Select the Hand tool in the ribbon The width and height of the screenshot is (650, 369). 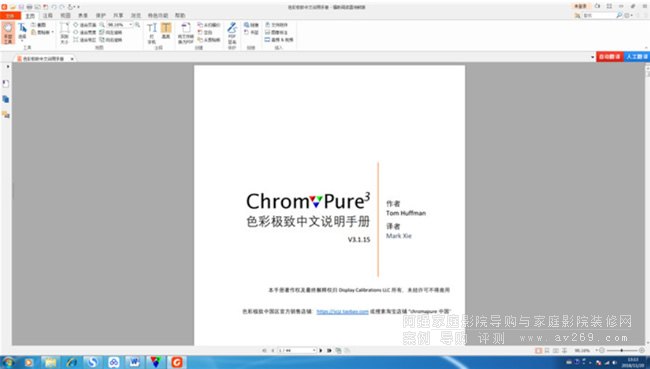click(x=8, y=33)
